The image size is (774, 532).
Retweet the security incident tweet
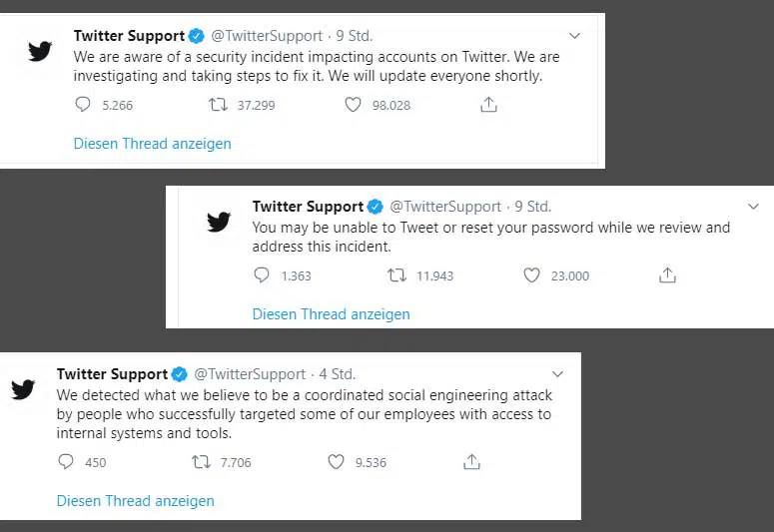tap(218, 105)
